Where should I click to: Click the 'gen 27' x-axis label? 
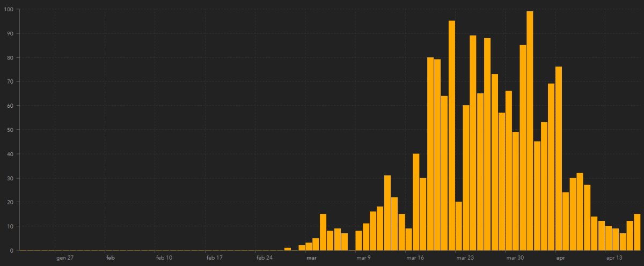65,258
